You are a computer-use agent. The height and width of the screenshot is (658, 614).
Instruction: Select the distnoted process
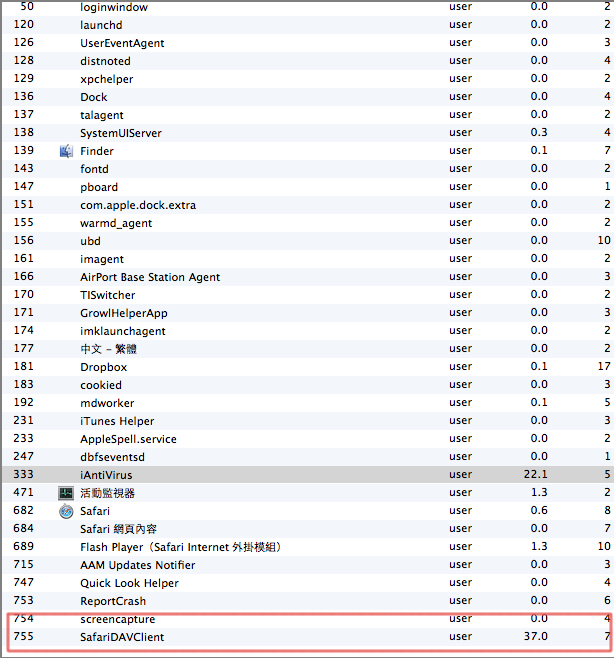tap(105, 61)
